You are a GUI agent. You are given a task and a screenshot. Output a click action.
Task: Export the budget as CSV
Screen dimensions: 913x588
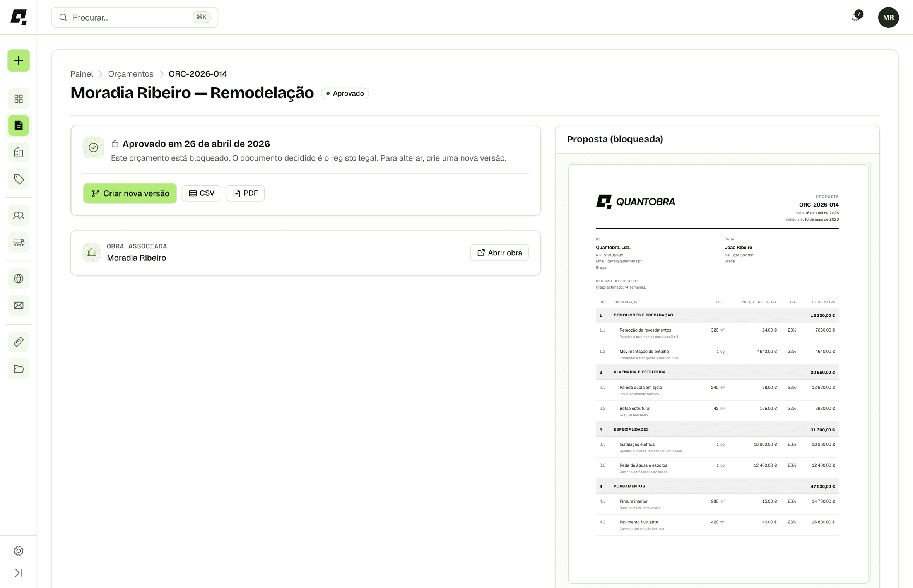pyautogui.click(x=202, y=193)
